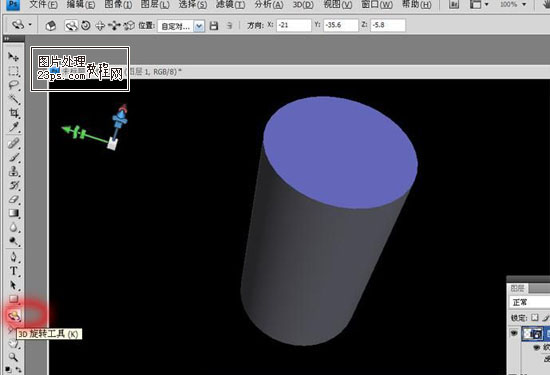550x375 pixels.
Task: Click the Y orientation input field
Action: (341, 25)
